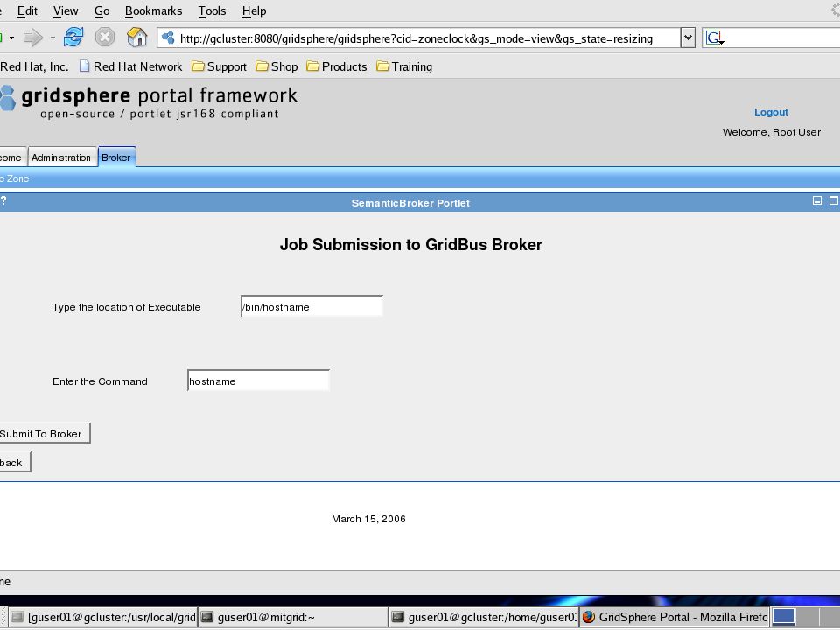Click the executable location input field
Image resolution: width=840 pixels, height=630 pixels.
[311, 306]
